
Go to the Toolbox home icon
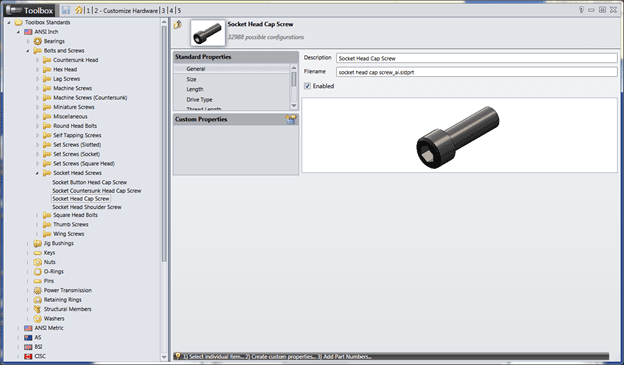(79, 10)
